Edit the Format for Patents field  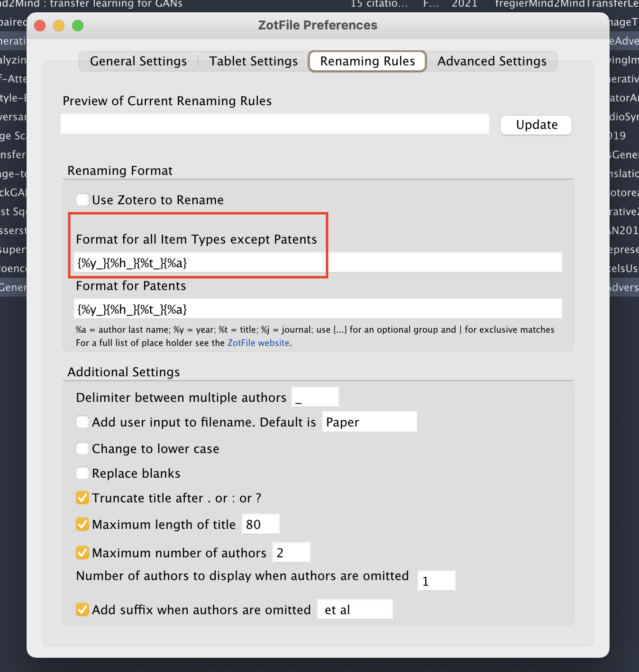tap(318, 309)
